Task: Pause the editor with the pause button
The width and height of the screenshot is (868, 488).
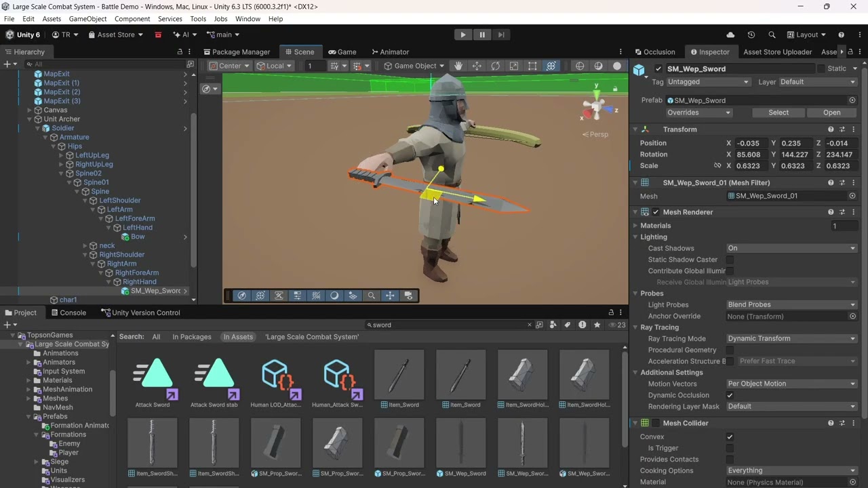Action: point(482,35)
